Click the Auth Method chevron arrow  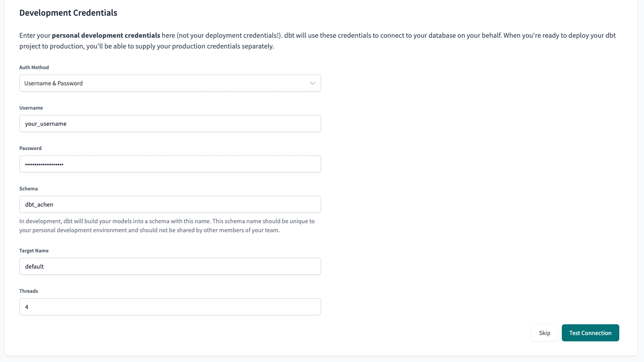click(x=313, y=83)
